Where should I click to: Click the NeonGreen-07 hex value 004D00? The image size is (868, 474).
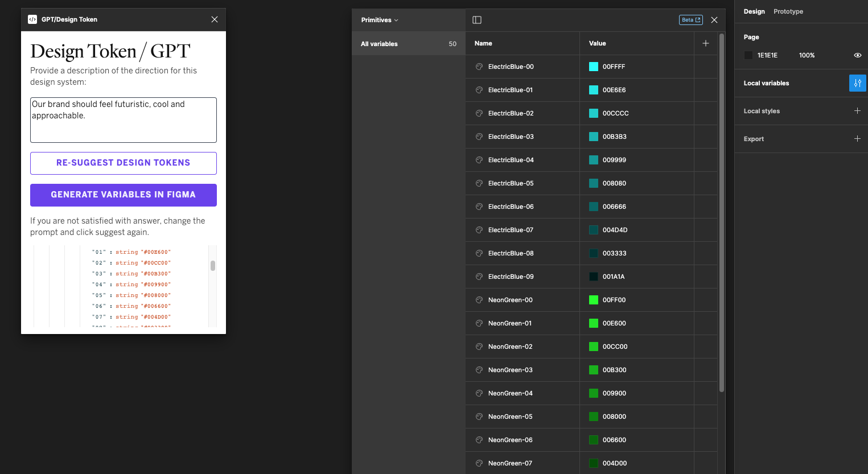click(615, 463)
